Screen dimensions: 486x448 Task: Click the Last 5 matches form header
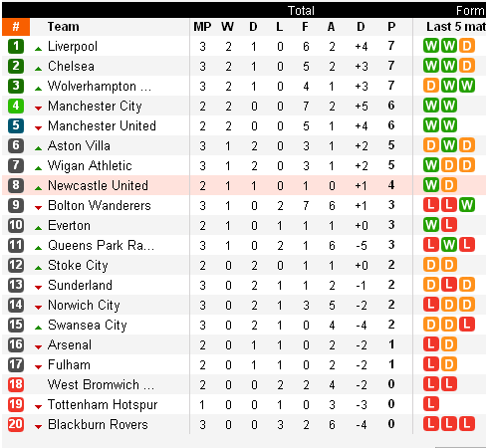(x=456, y=27)
